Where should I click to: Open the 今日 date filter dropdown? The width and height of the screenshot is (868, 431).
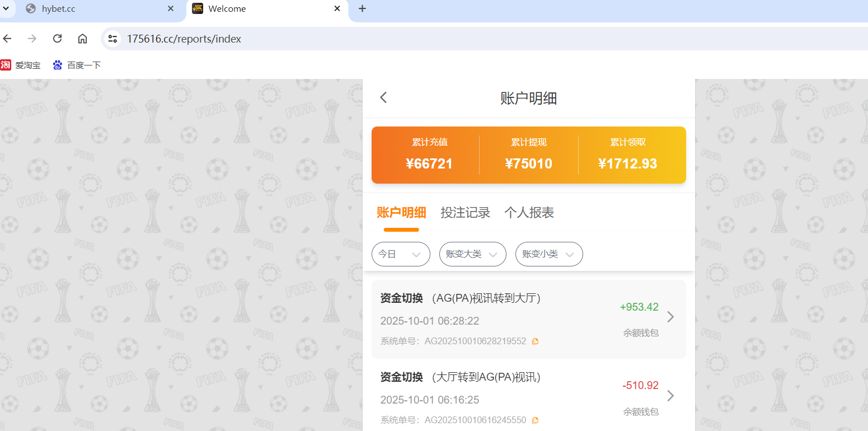(x=401, y=254)
